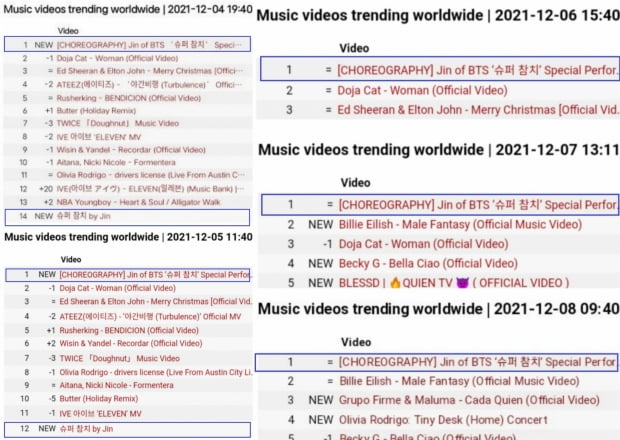
Task: Open Butter (Holiday Remix) in 2021-12-05 list
Action: click(98, 398)
